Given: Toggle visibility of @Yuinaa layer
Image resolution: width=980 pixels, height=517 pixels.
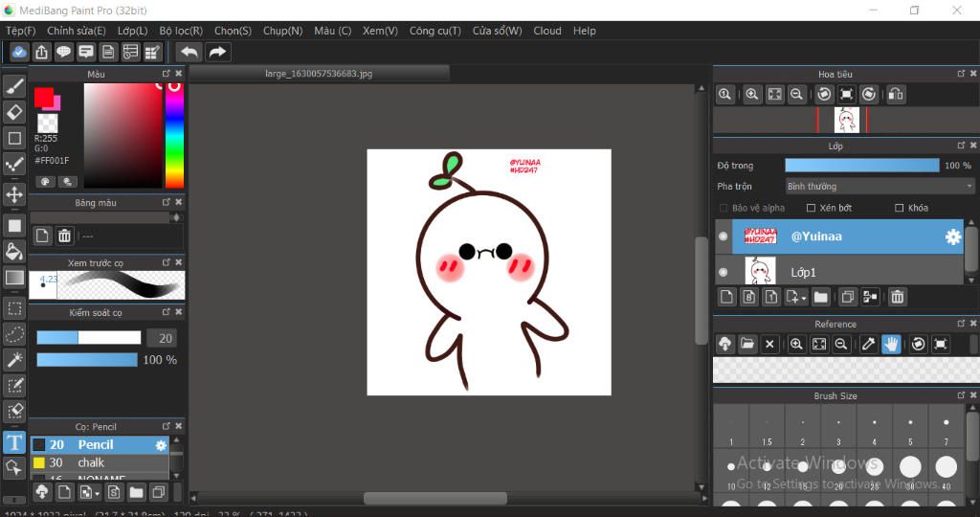Looking at the screenshot, I should (724, 236).
